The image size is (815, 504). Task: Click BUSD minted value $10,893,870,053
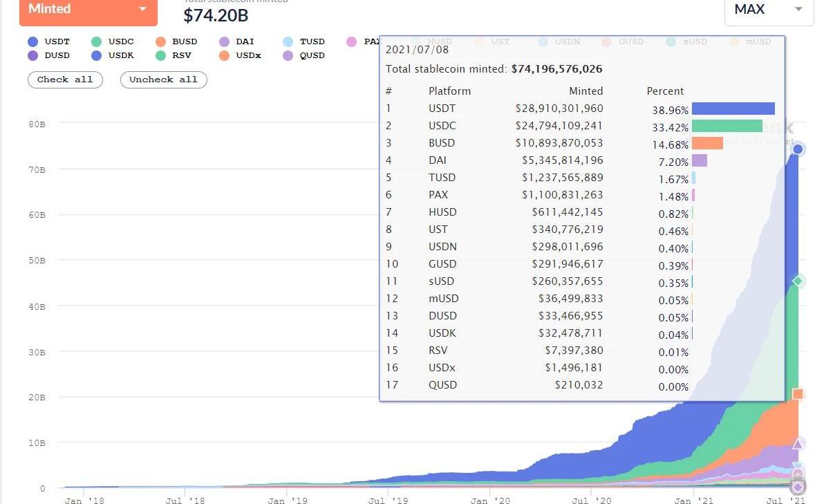pos(559,143)
